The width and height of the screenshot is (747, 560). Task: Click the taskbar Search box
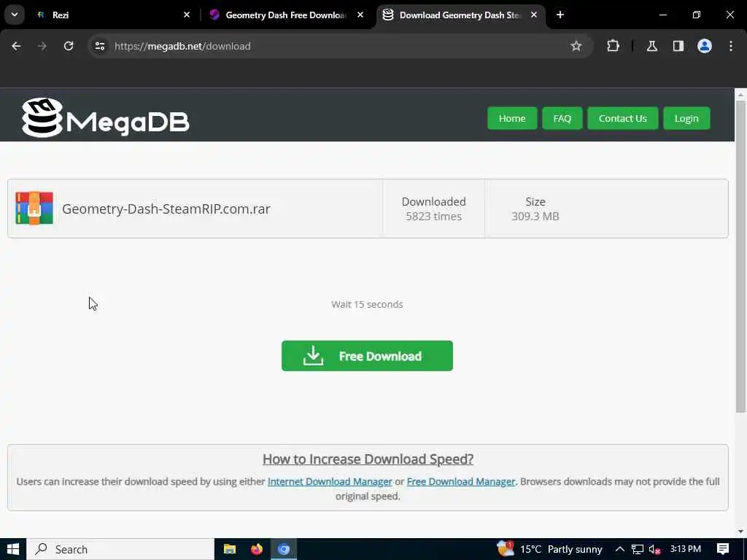point(120,549)
